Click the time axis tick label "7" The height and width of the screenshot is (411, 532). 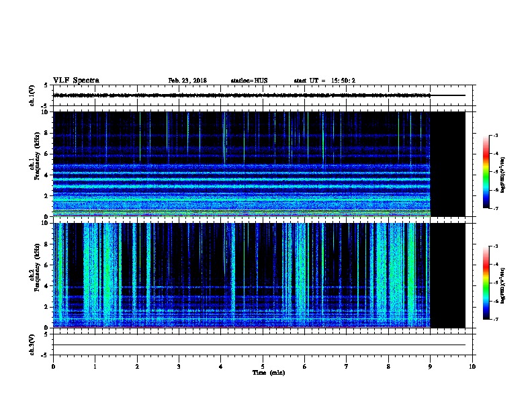347,367
